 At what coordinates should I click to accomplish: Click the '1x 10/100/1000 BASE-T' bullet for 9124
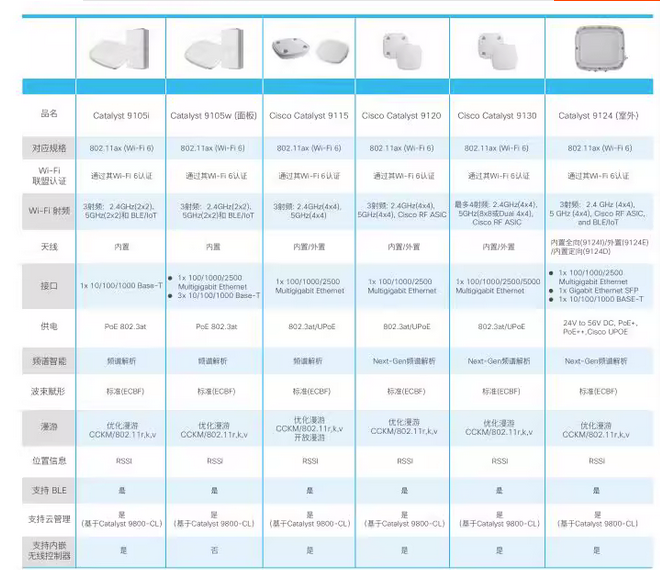tap(601, 299)
